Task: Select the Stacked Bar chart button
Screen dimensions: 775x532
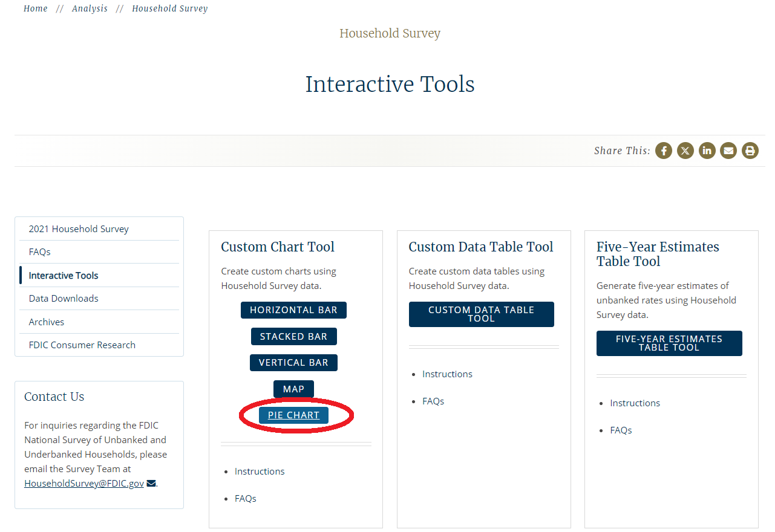Action: tap(293, 337)
